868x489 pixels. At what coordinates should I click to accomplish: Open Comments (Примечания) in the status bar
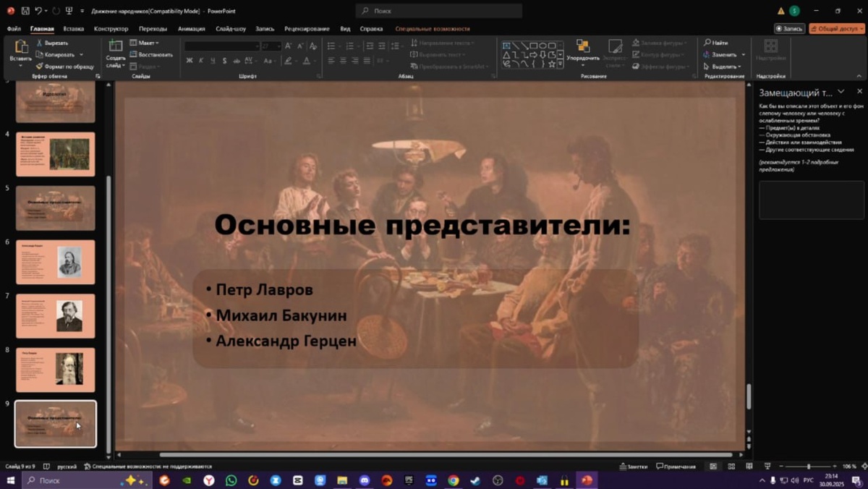point(676,467)
